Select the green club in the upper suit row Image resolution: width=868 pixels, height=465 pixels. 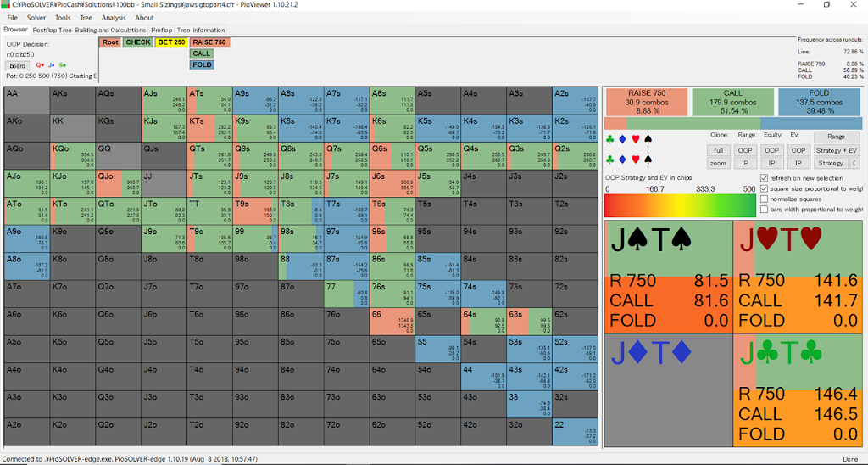(x=610, y=140)
